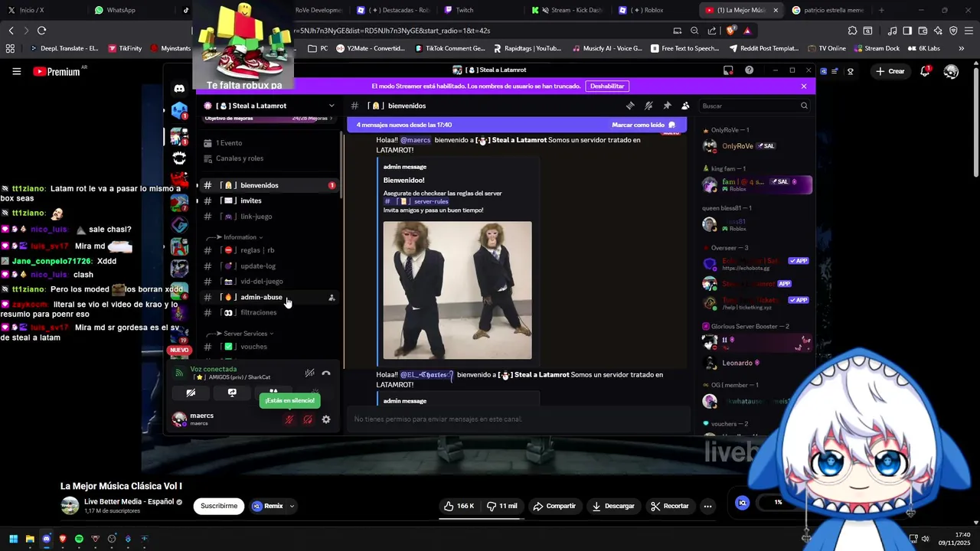Screen dimensions: 980x551
Task: Open the monkeys in suits image
Action: point(457,290)
